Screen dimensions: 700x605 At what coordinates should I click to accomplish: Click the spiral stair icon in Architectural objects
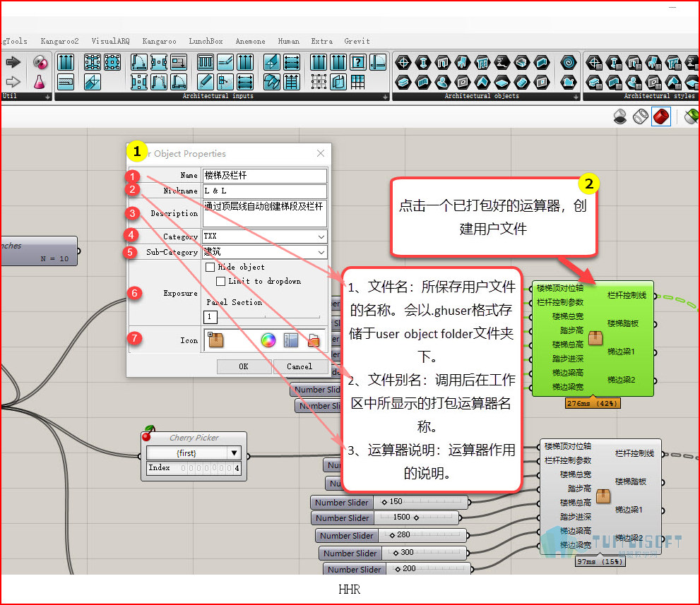coord(569,62)
